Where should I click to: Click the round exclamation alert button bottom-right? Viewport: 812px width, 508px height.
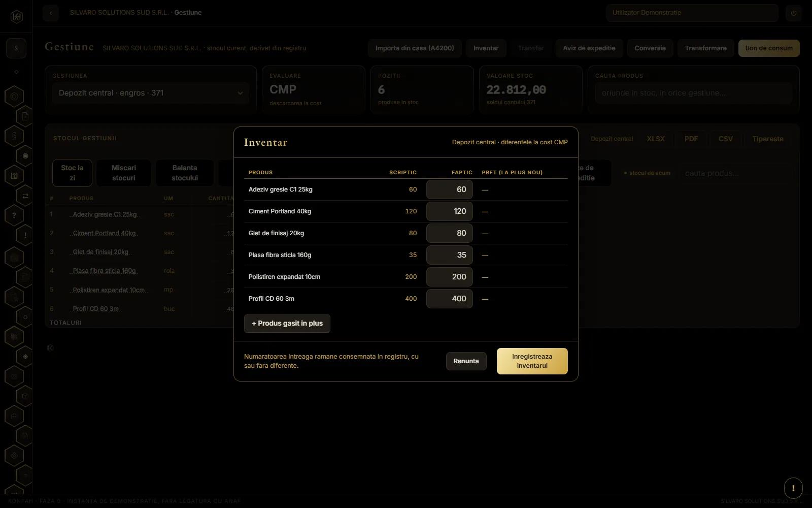tap(793, 488)
